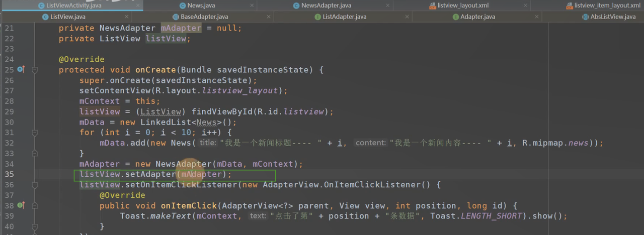Click the implements gutter icon beside onItemClick
The image size is (644, 235).
[21, 205]
